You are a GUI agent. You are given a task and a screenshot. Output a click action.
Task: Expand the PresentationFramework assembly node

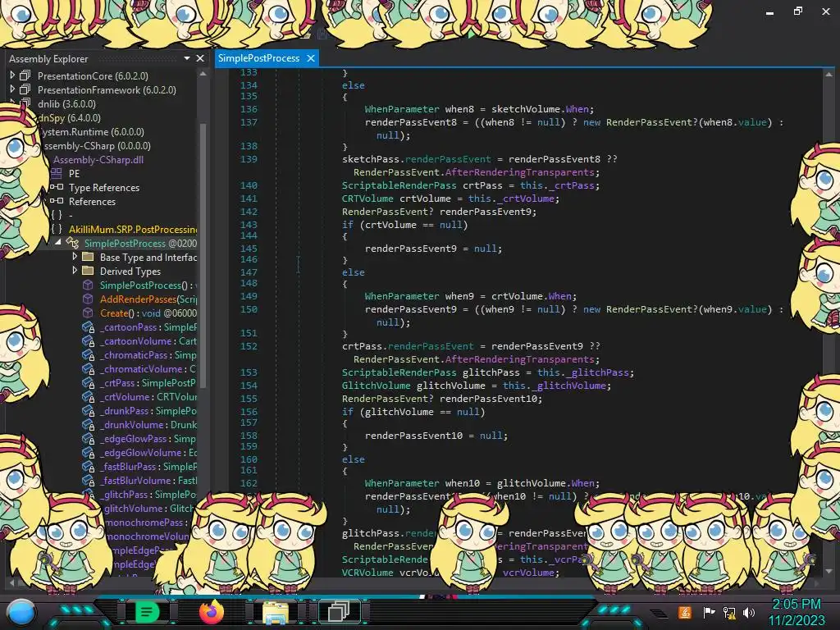12,89
